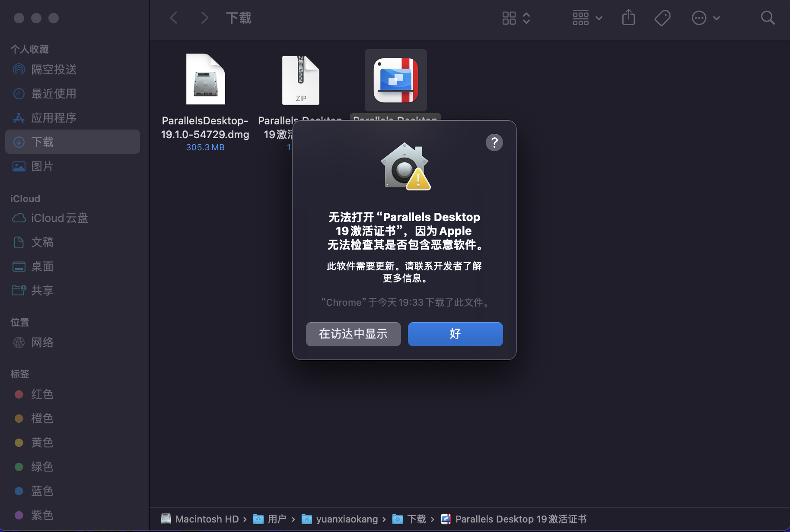The image size is (790, 532).
Task: Select the 蓝色 tag
Action: pos(73,491)
